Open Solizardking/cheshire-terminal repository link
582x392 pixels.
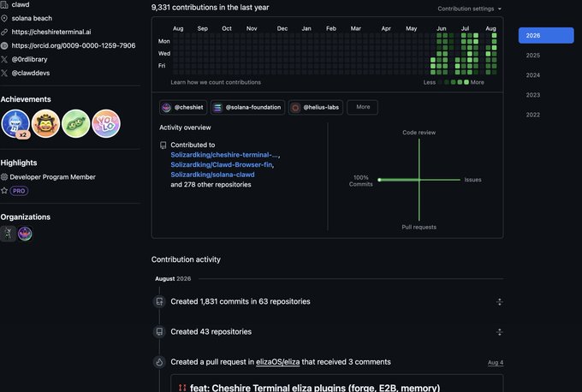[x=224, y=155]
